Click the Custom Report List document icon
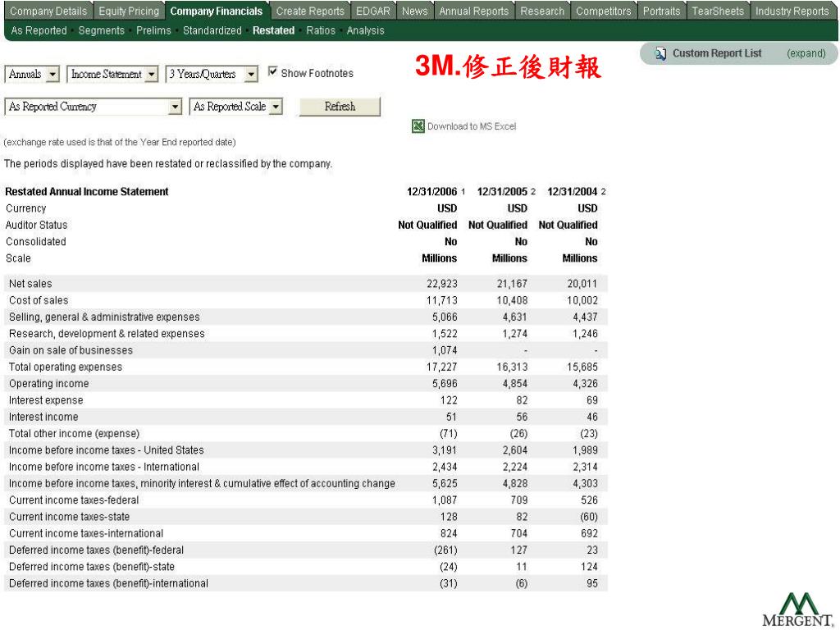 click(660, 53)
